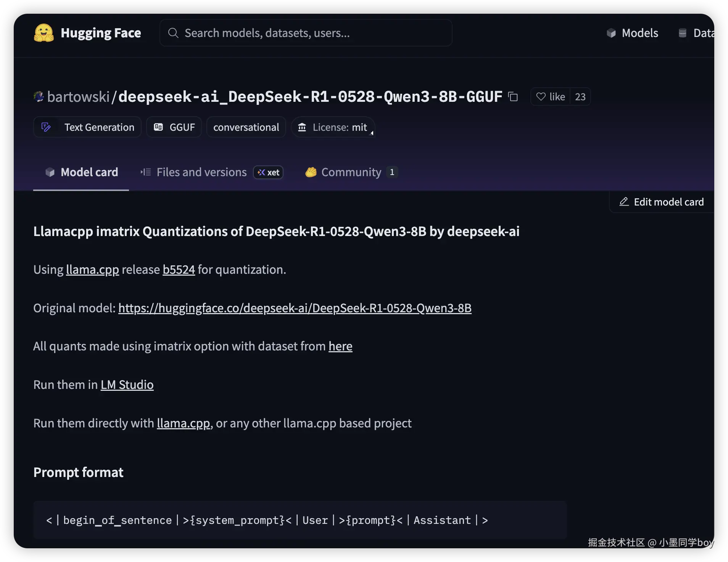Select the GGUF tag
728x562 pixels.
[174, 127]
